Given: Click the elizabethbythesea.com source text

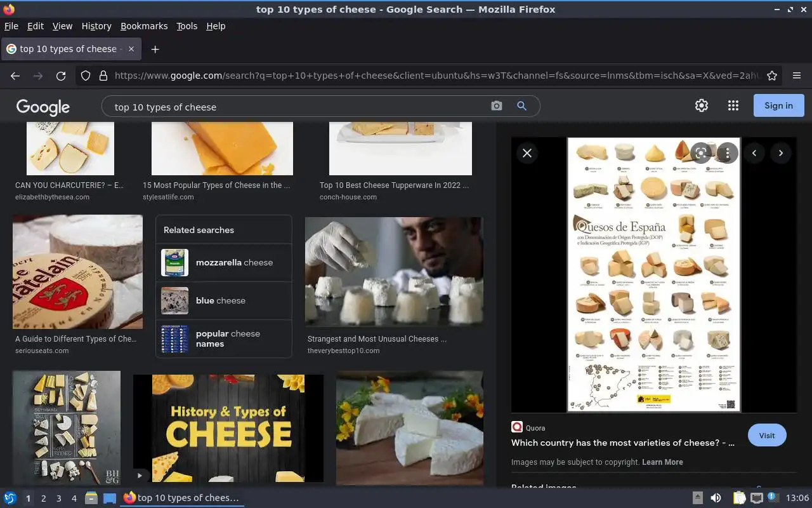Looking at the screenshot, I should click(x=52, y=197).
